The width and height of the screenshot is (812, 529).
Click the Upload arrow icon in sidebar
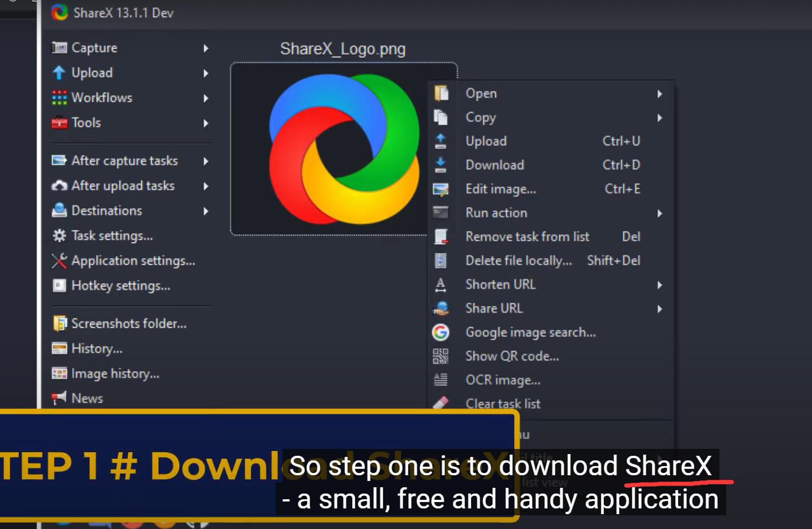tap(59, 73)
